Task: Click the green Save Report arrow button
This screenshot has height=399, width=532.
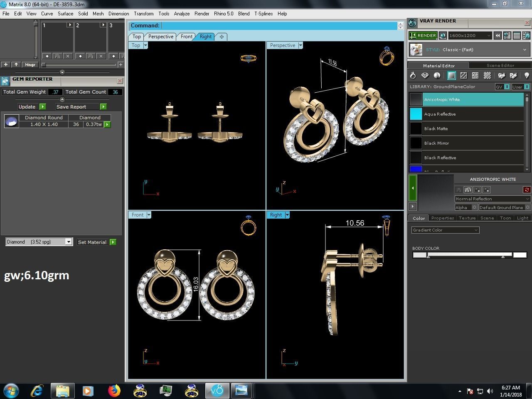Action: (103, 107)
